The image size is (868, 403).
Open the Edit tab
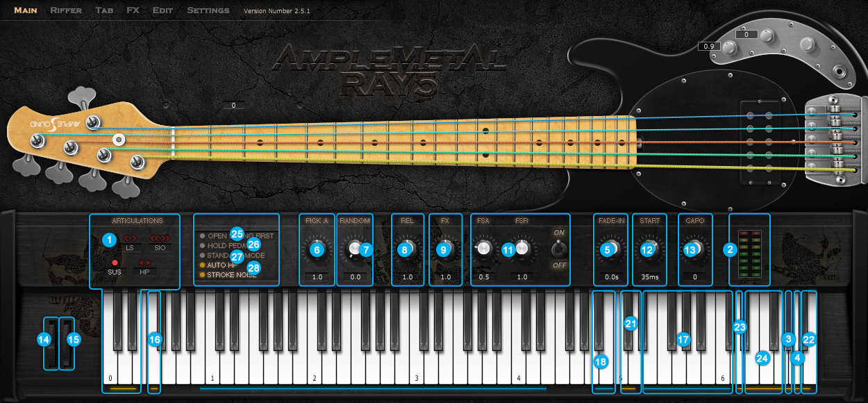[163, 10]
